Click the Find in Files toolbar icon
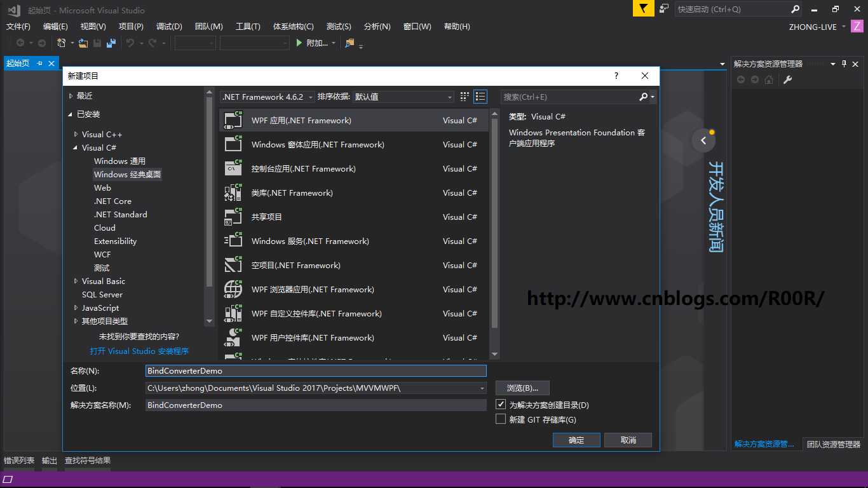The image size is (868, 488). click(349, 43)
